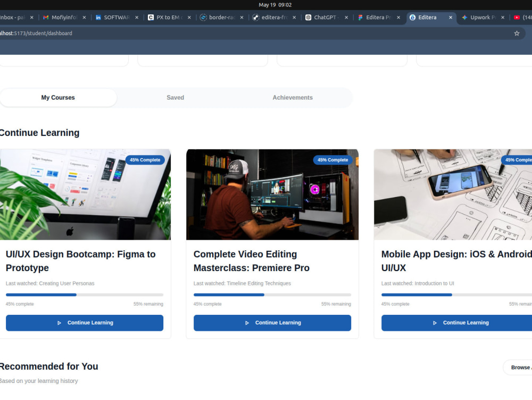The image size is (532, 400).
Task: Close the Figma Editera Pr tab
Action: coord(398,18)
